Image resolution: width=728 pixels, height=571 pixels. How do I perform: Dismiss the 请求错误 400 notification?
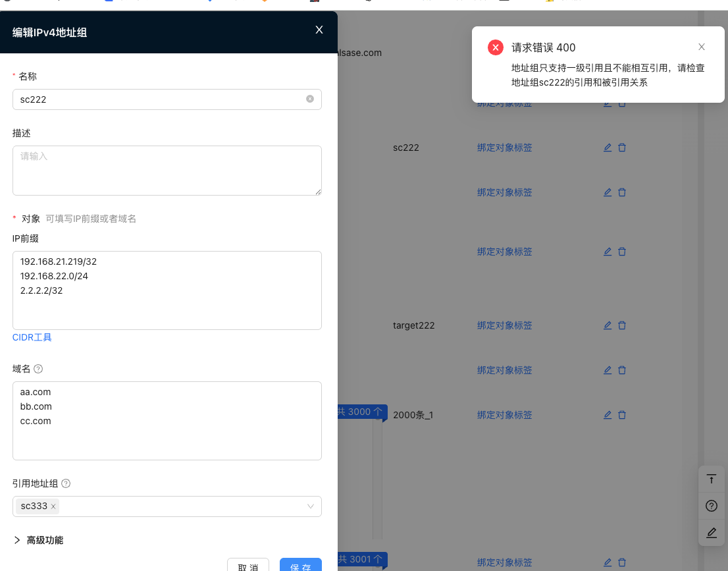point(702,47)
